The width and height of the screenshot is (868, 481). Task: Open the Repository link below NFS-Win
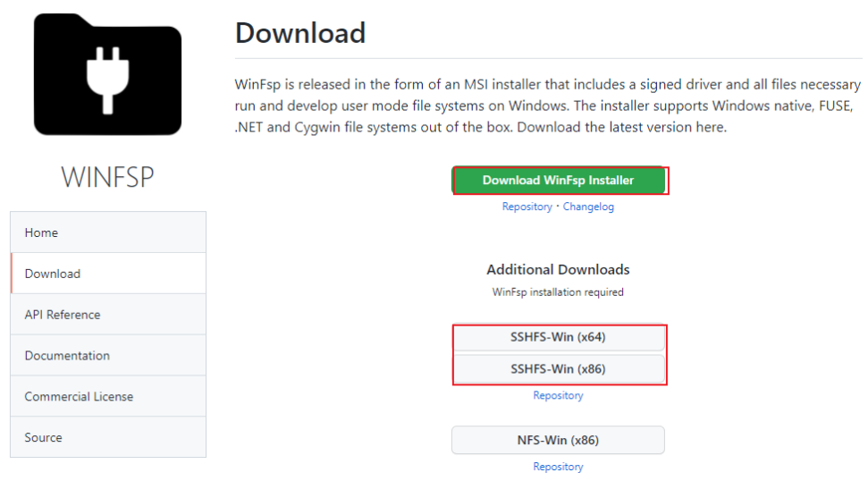558,467
